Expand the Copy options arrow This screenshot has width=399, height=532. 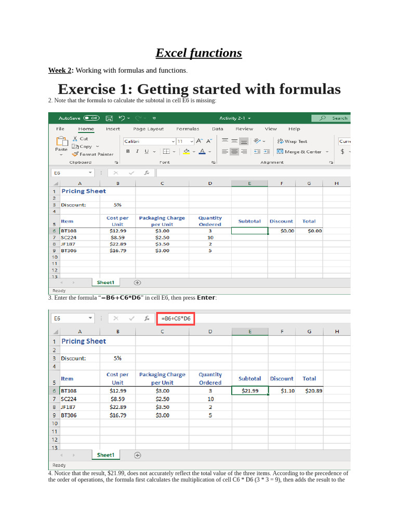(x=97, y=147)
